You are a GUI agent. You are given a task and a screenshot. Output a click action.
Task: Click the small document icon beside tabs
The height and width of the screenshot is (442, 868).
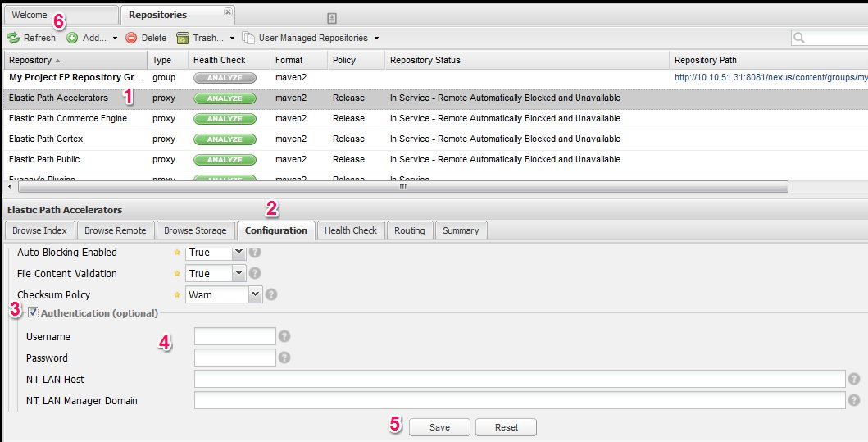[332, 18]
